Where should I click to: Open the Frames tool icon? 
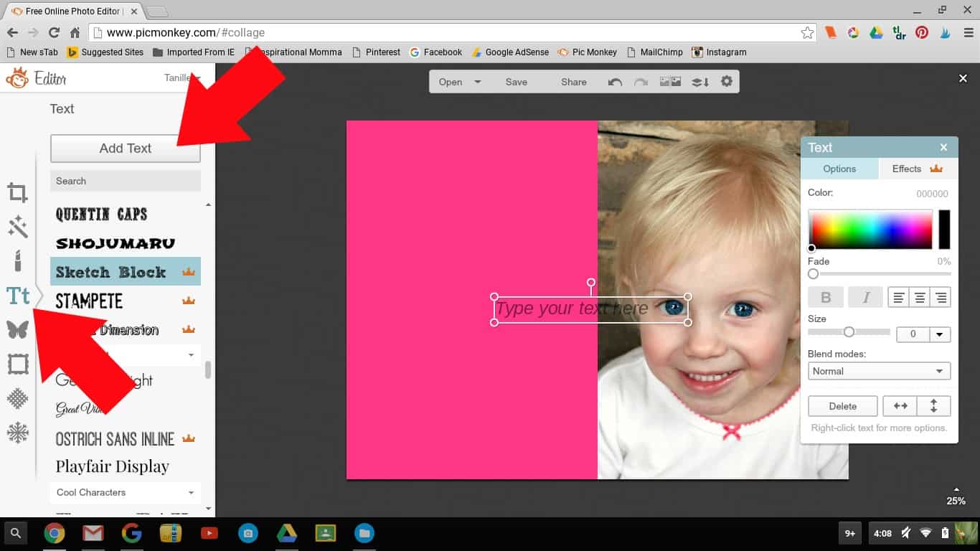tap(17, 364)
